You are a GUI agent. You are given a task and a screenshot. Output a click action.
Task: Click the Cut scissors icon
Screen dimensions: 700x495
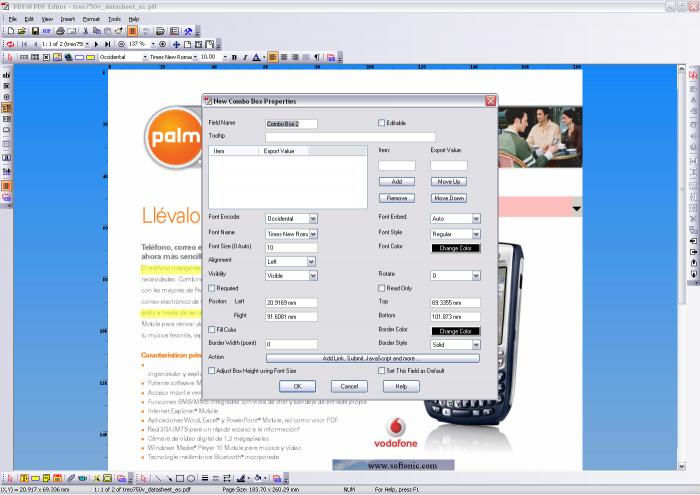click(x=85, y=31)
